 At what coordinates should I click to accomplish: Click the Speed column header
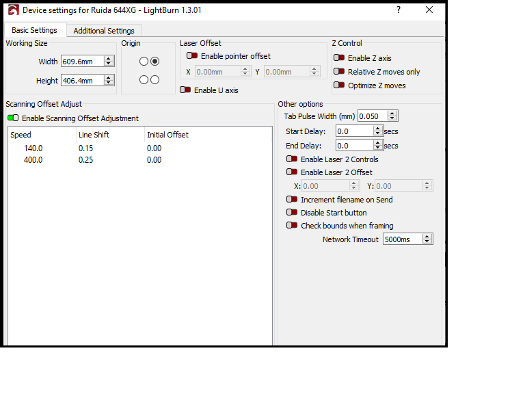(21, 135)
